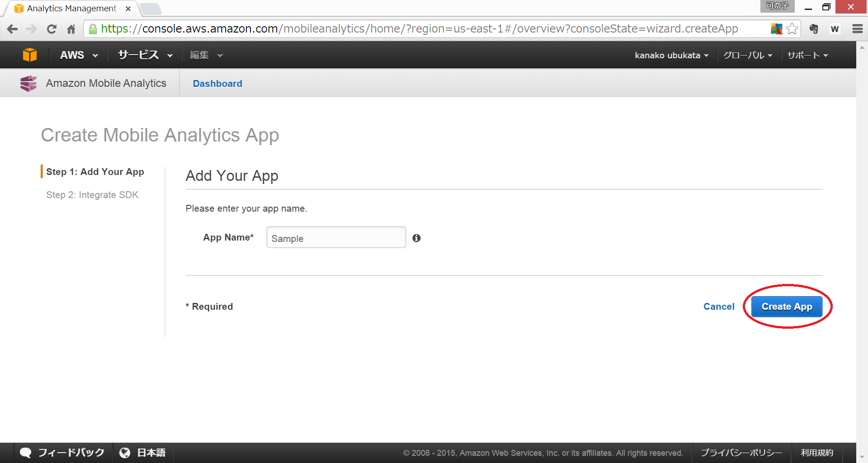Click the browser reload icon

[x=52, y=29]
